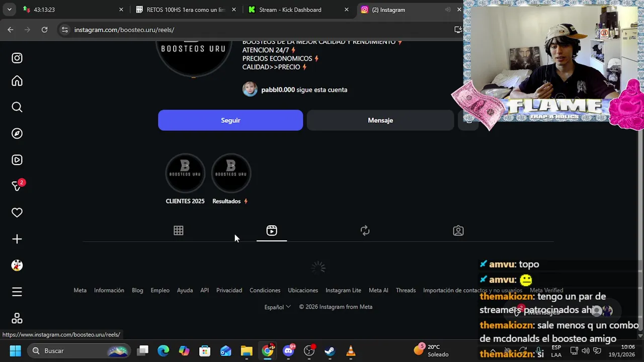644x362 pixels.
Task: Click the taskbar Buscar search box
Action: (79, 350)
